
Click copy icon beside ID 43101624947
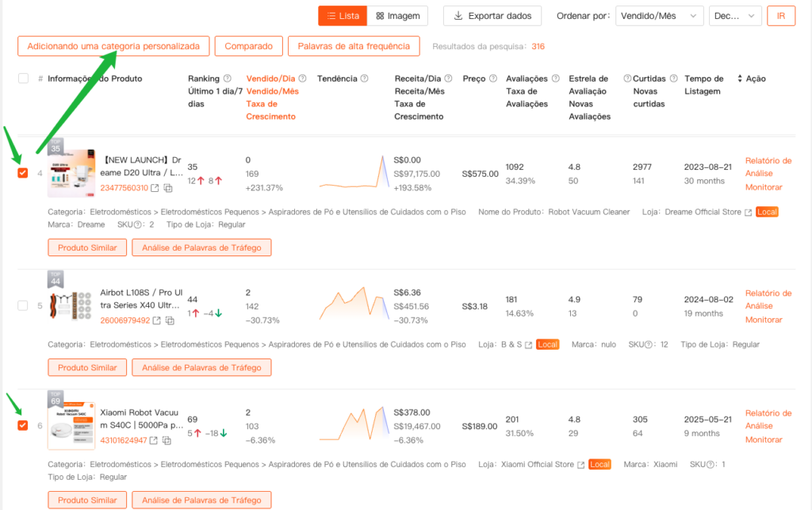[x=169, y=440]
